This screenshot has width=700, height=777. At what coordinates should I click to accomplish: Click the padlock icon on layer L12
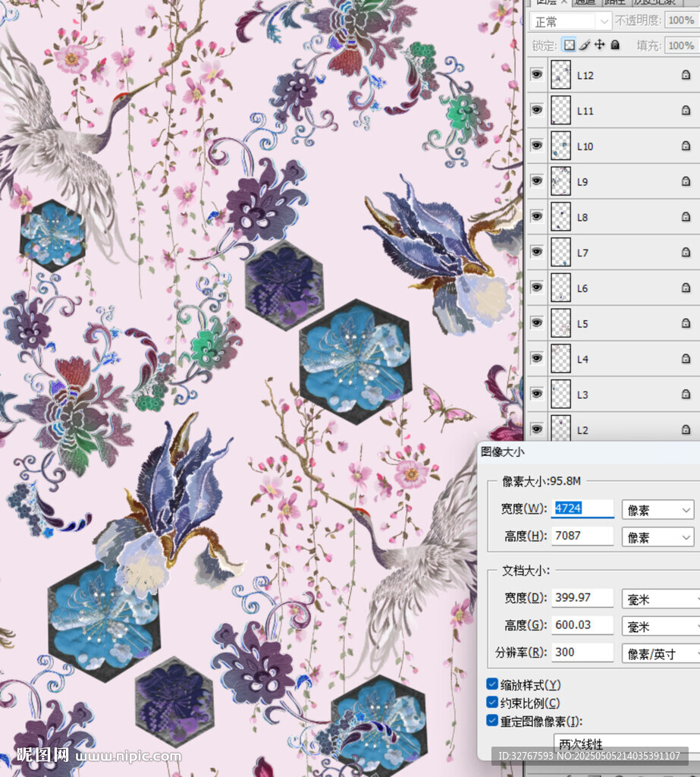point(686,75)
